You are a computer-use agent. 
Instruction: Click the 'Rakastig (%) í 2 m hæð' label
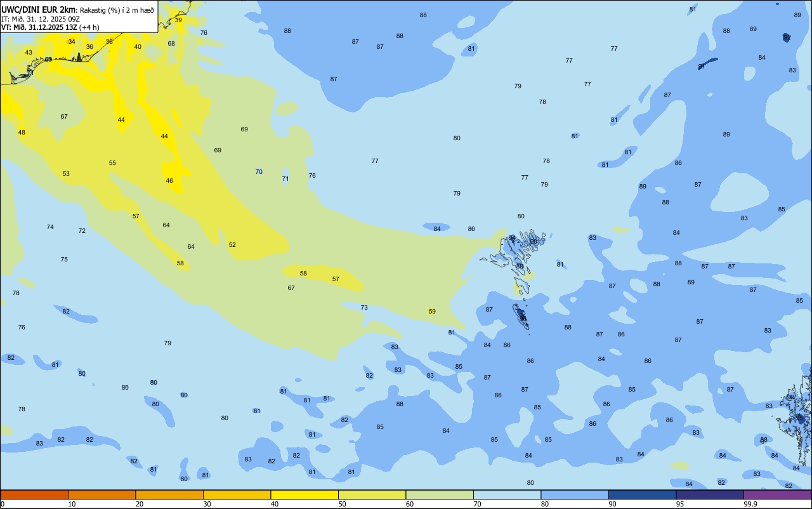pyautogui.click(x=117, y=10)
